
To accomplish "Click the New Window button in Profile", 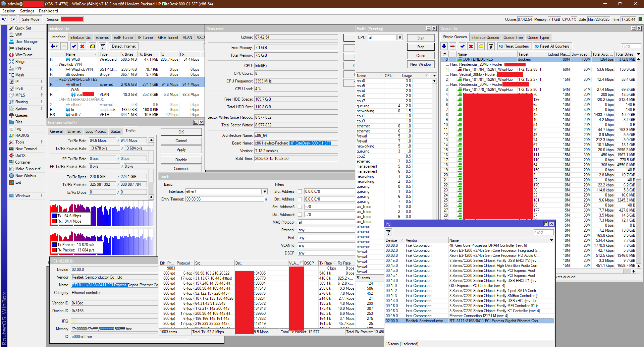I will [x=421, y=64].
